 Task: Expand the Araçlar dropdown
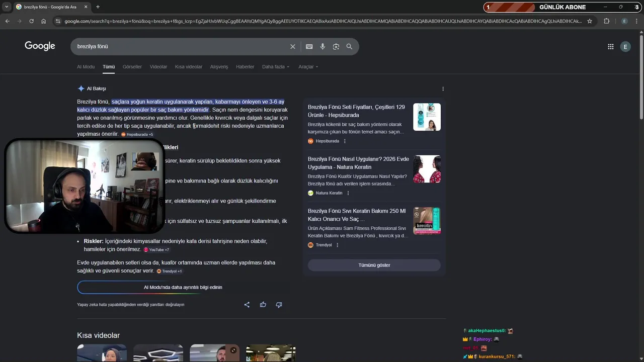(308, 67)
